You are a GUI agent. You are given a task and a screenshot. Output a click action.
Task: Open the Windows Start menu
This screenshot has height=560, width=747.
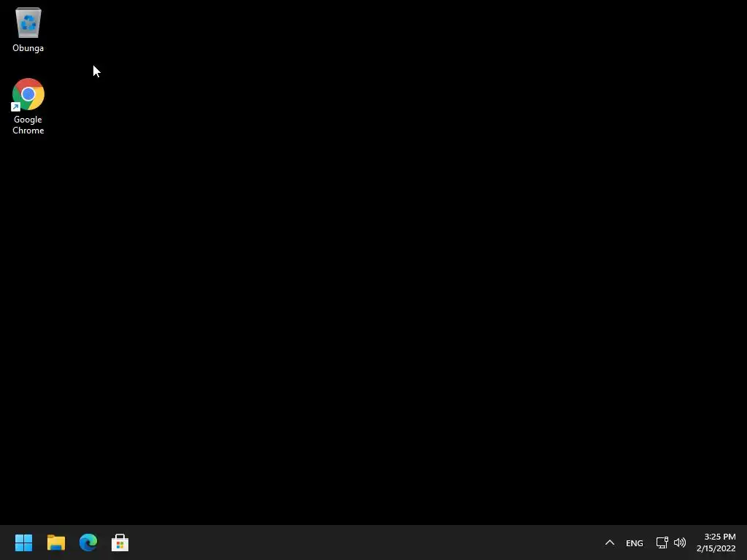point(24,542)
